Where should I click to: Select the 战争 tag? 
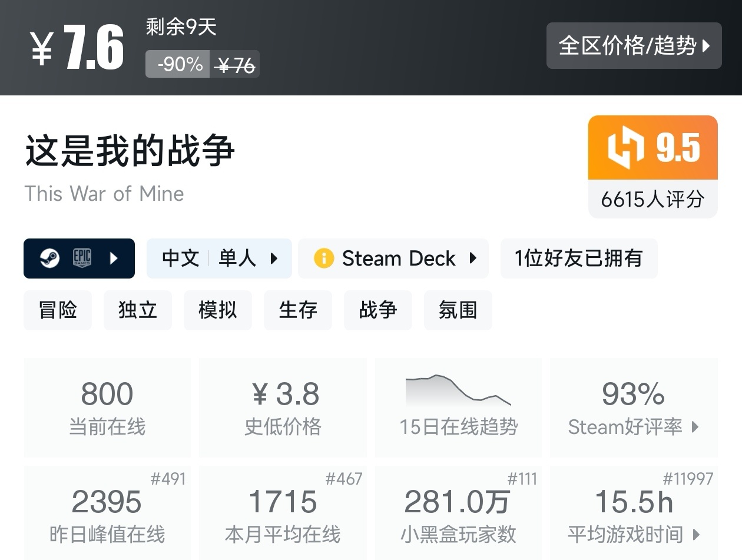[x=378, y=310]
